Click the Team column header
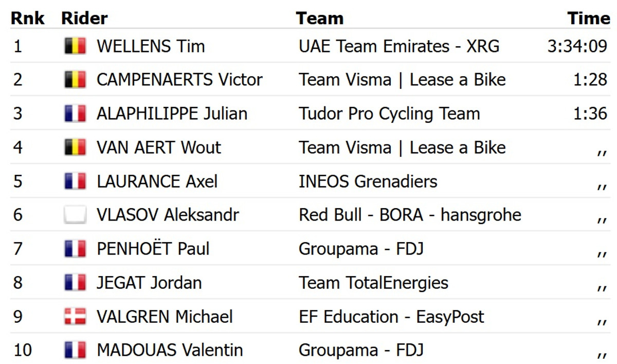This screenshot has width=617, height=364. [319, 19]
